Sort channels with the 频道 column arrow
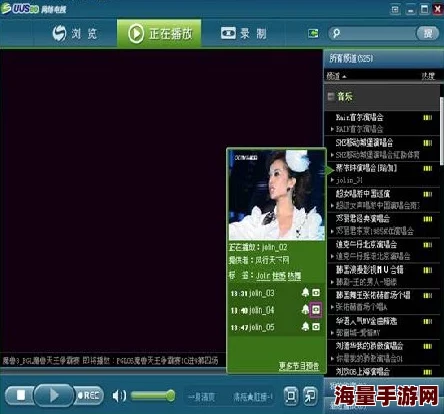 [345, 77]
